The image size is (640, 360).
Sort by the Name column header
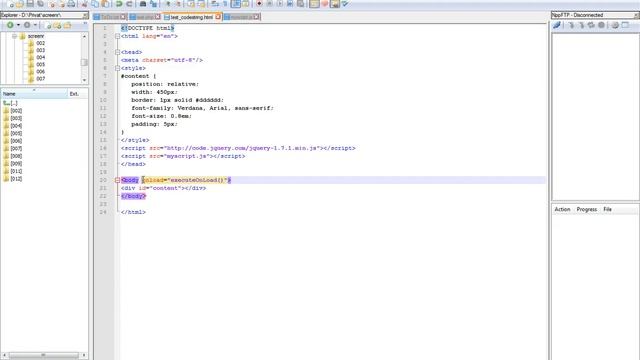pos(34,94)
